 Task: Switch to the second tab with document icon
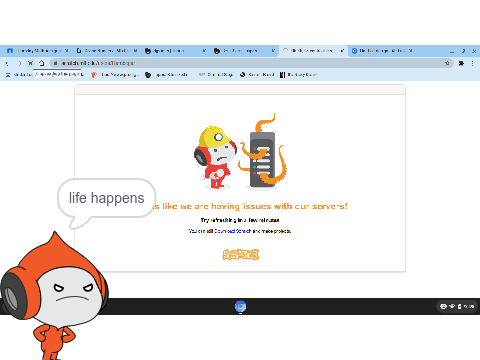point(107,51)
